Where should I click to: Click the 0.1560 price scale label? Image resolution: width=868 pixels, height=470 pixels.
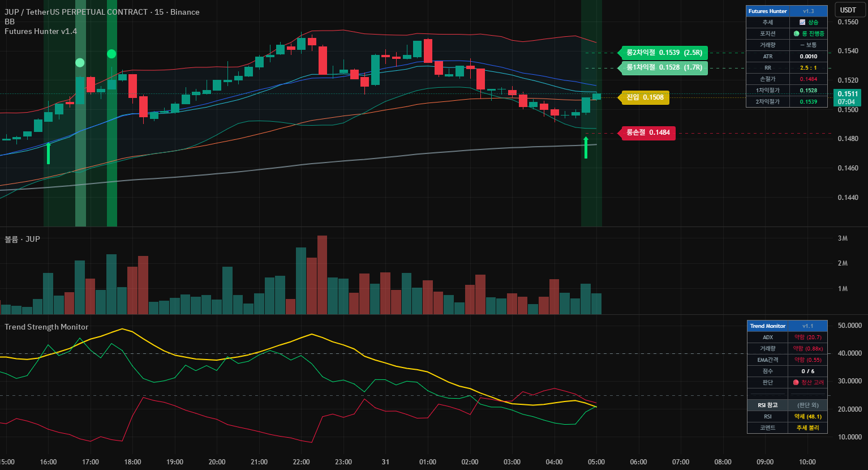[x=848, y=22]
